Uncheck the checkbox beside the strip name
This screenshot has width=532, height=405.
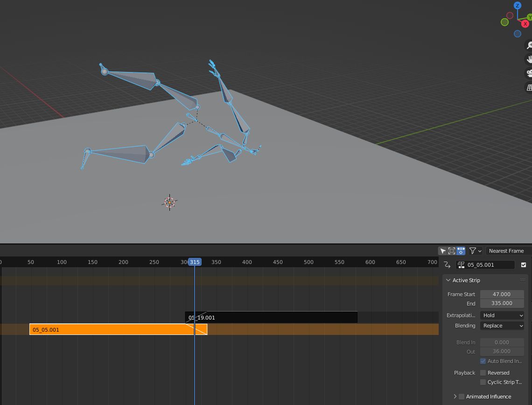524,265
